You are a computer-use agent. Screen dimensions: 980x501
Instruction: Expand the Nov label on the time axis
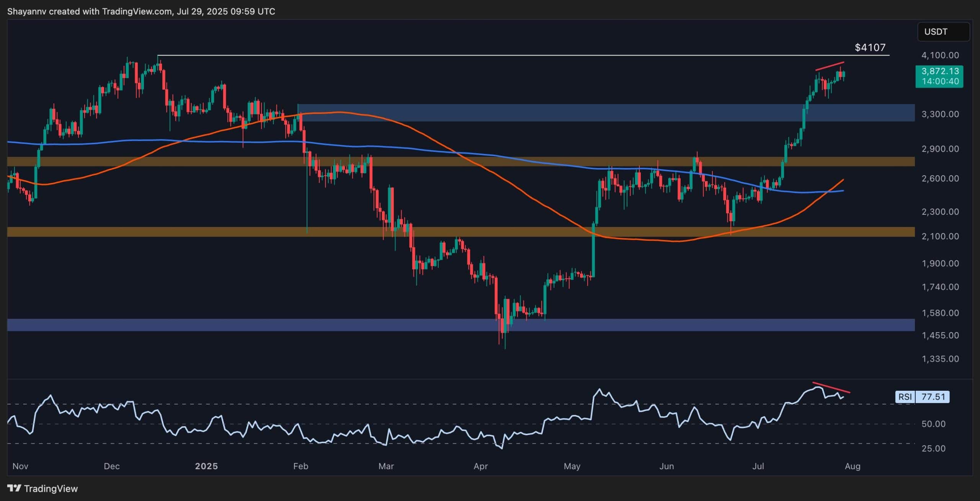coord(21,466)
